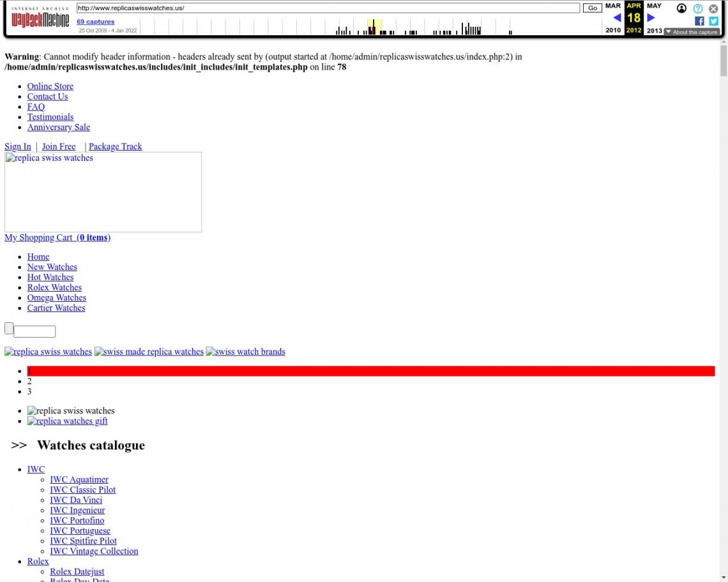Focus the site search text box

[x=34, y=331]
